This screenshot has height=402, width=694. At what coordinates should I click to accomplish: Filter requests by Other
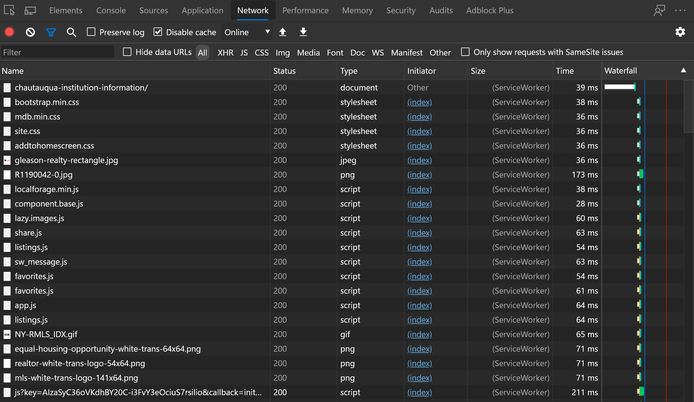(440, 52)
